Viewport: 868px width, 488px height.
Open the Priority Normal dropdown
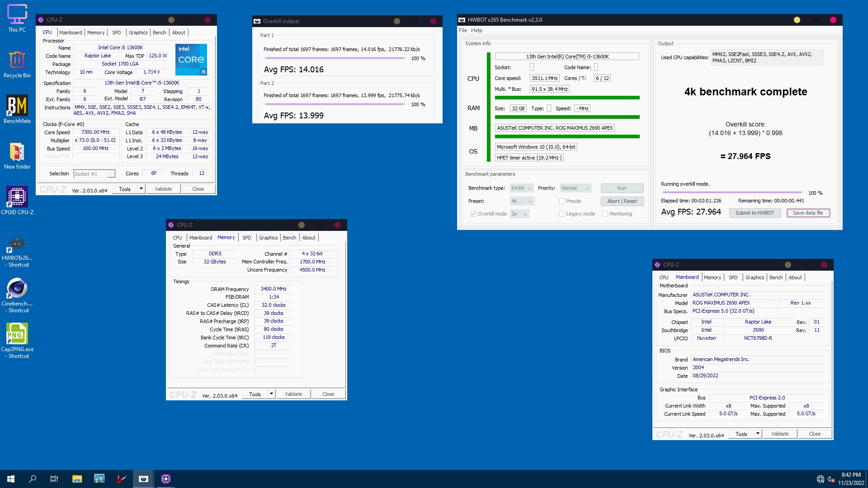(576, 188)
